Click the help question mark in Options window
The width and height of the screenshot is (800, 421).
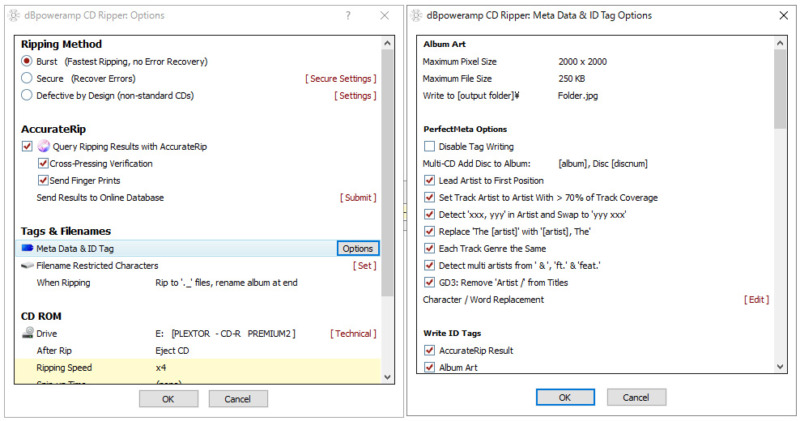click(x=348, y=16)
